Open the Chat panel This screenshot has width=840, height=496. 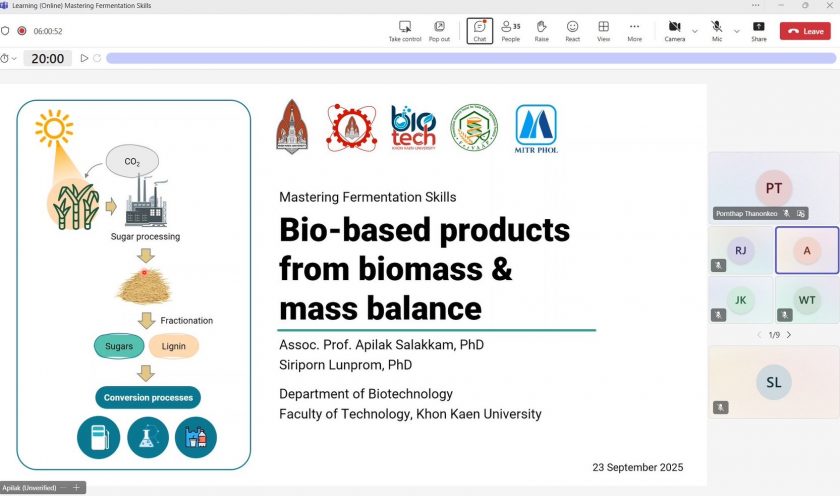(480, 31)
